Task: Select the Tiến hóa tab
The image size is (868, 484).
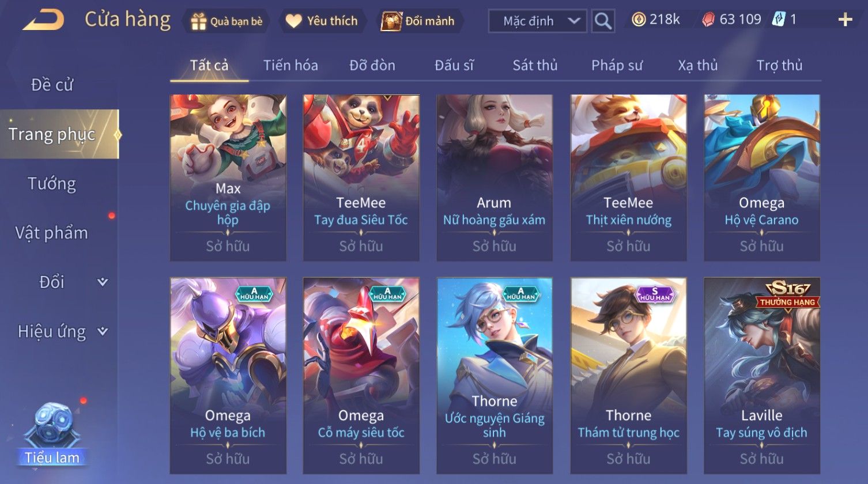Action: 290,65
